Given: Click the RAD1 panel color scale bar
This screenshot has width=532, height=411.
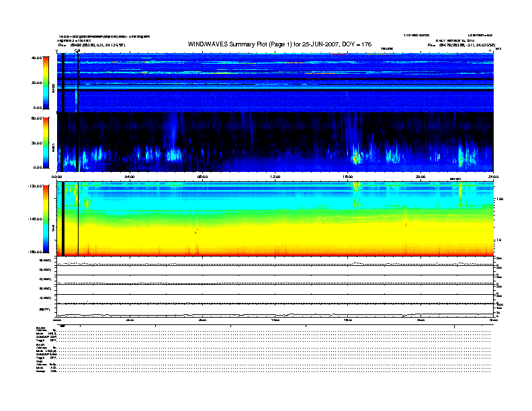Looking at the screenshot, I should 46,143.
